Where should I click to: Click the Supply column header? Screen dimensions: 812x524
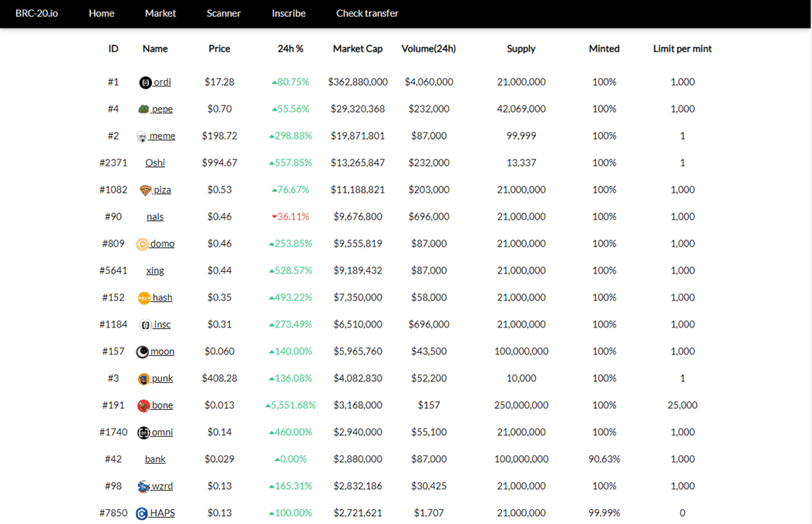pyautogui.click(x=521, y=48)
